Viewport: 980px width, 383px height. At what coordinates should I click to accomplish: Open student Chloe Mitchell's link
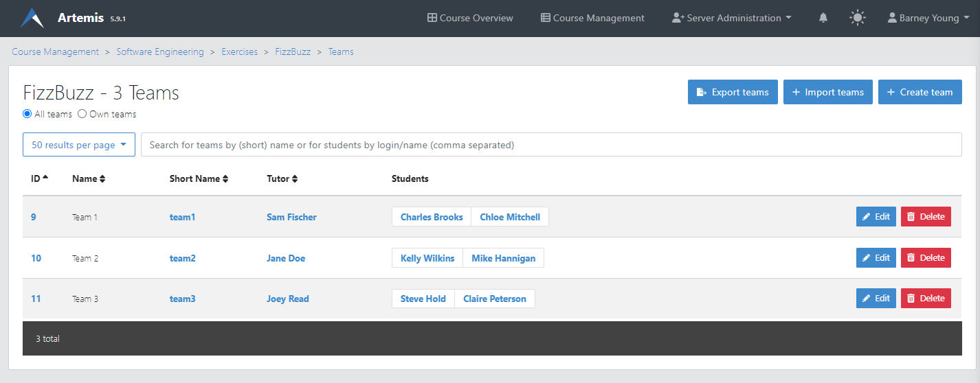tap(510, 217)
